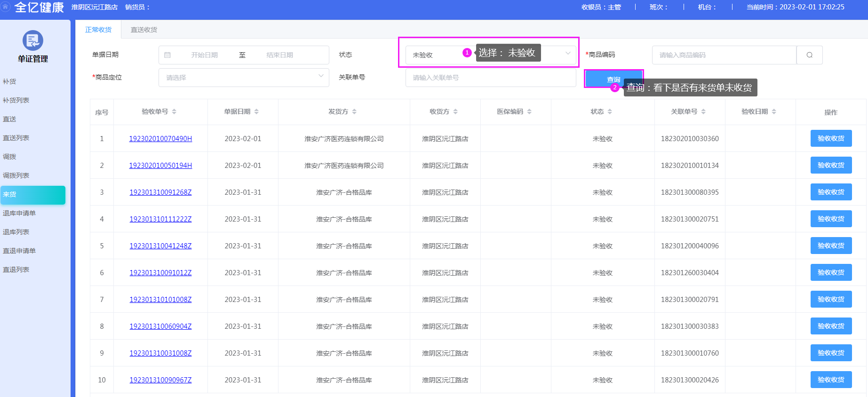Screen dimensions: 868x397
Task: Open 直退申请单 in the sidebar
Action: 19,251
